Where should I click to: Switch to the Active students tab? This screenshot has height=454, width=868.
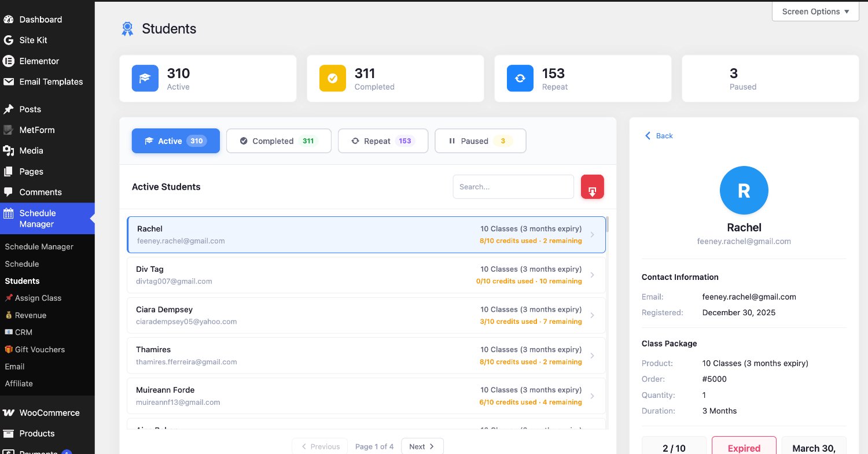pos(176,141)
